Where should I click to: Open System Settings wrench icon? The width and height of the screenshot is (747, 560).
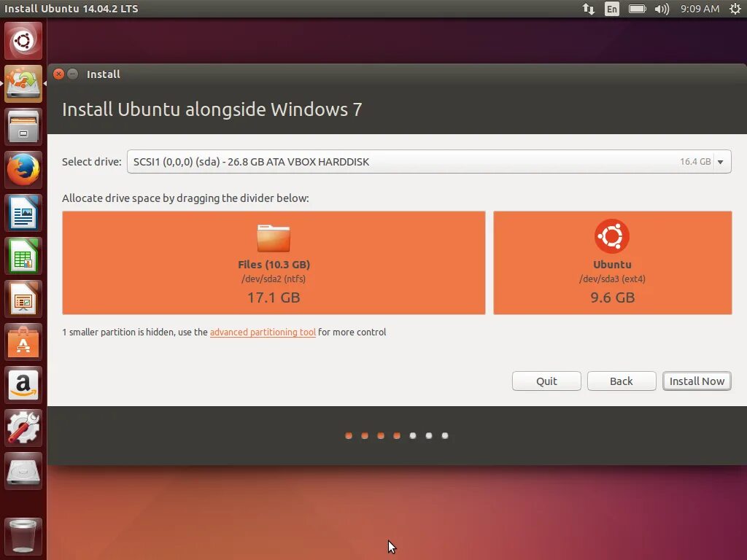tap(23, 427)
